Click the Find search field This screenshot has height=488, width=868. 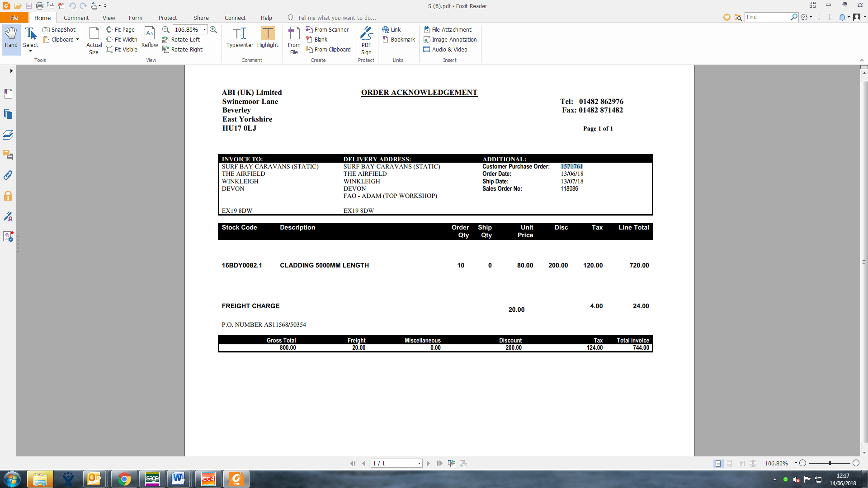click(x=767, y=17)
